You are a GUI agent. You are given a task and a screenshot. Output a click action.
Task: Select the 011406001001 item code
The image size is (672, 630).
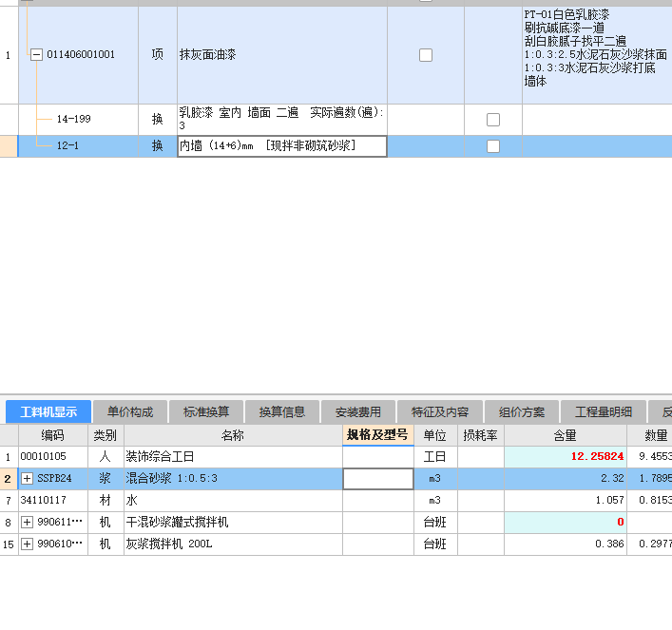click(x=81, y=54)
